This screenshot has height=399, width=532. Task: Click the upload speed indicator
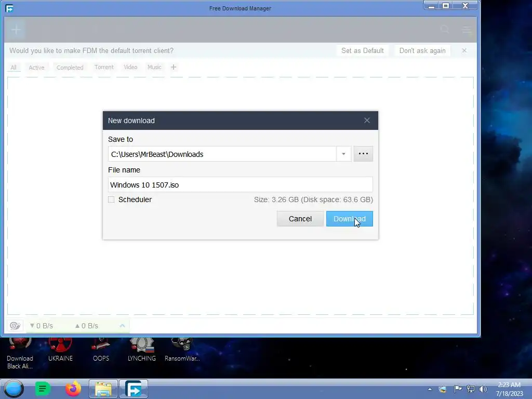tap(87, 326)
